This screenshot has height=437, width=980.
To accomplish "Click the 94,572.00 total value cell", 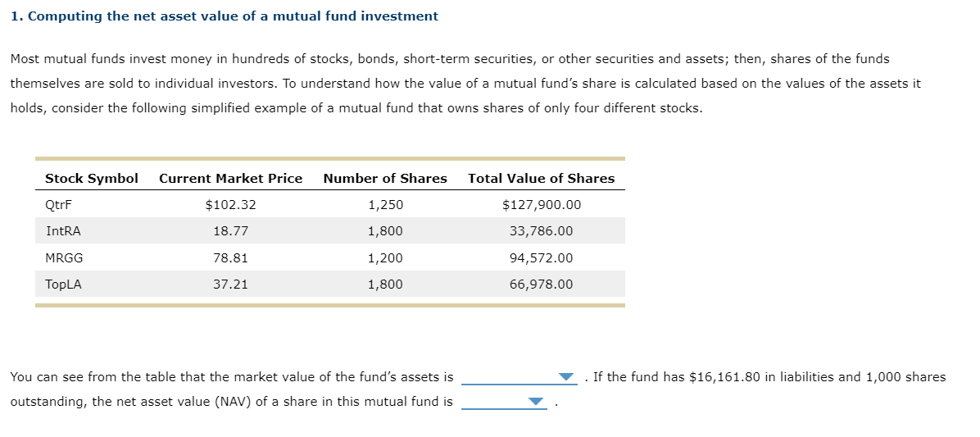I will coord(541,258).
